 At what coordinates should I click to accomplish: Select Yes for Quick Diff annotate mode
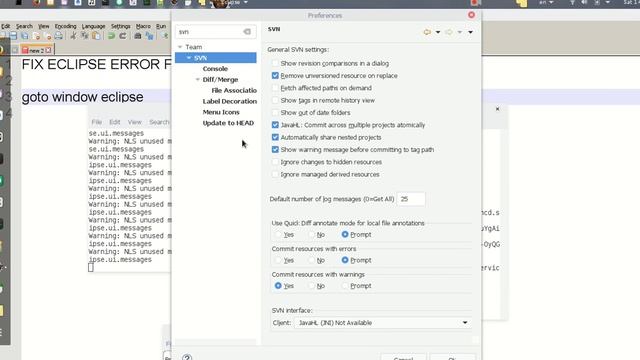(x=278, y=234)
